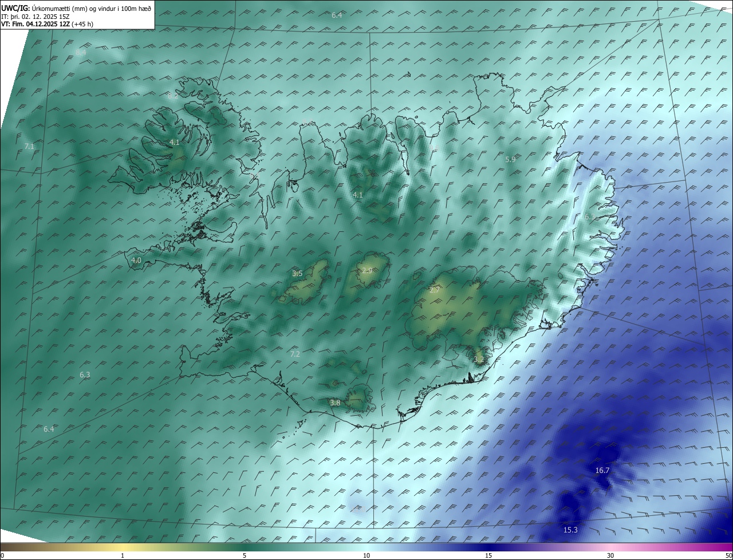Click the 3.5 value on the glacier
The width and height of the screenshot is (733, 560).
click(x=297, y=274)
